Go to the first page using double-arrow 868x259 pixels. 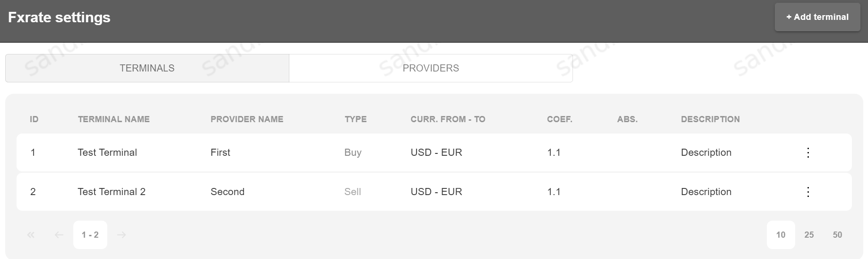[31, 235]
